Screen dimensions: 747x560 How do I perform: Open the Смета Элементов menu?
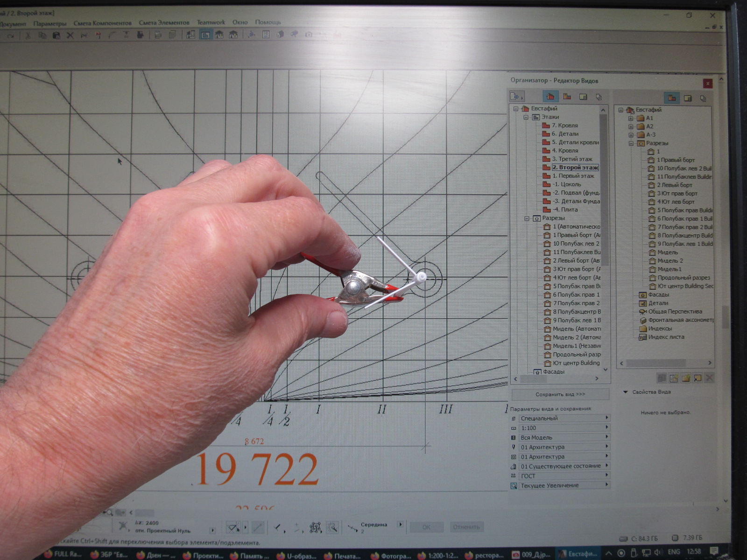pos(164,23)
